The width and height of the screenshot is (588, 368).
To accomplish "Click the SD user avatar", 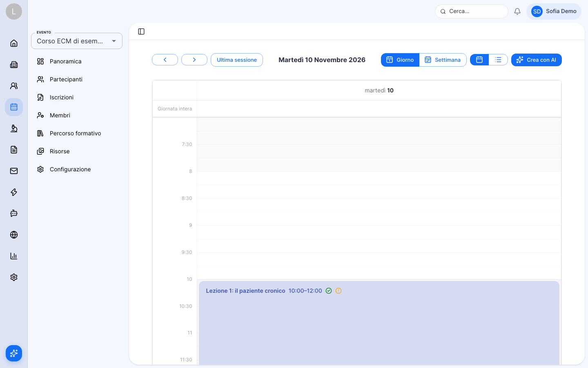I will point(537,11).
